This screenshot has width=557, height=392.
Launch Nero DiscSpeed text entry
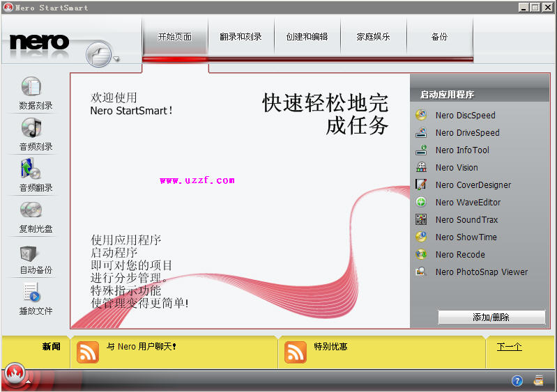pyautogui.click(x=466, y=116)
